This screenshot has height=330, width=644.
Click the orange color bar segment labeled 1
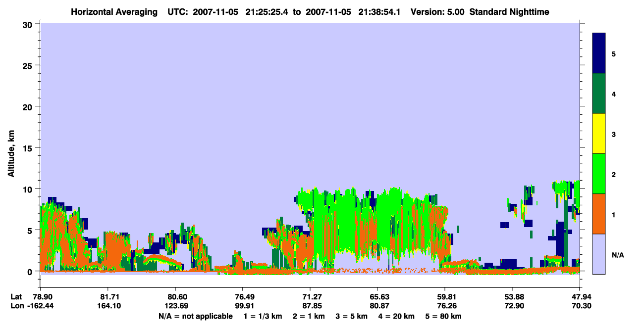(599, 214)
